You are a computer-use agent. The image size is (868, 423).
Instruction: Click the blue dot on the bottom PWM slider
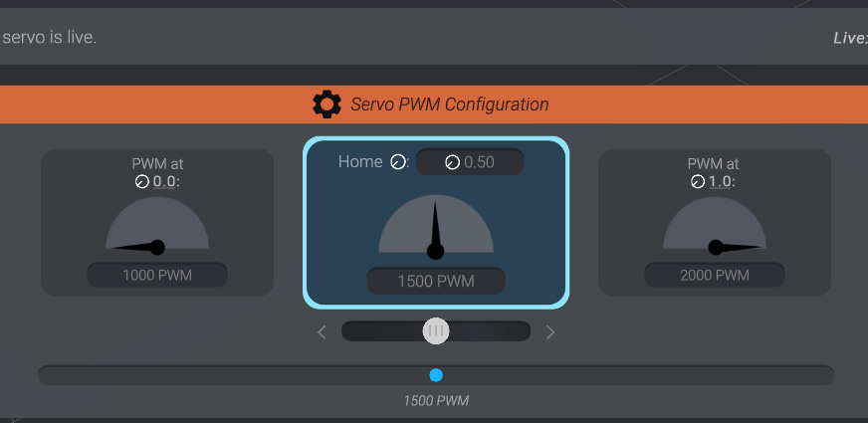click(x=436, y=375)
